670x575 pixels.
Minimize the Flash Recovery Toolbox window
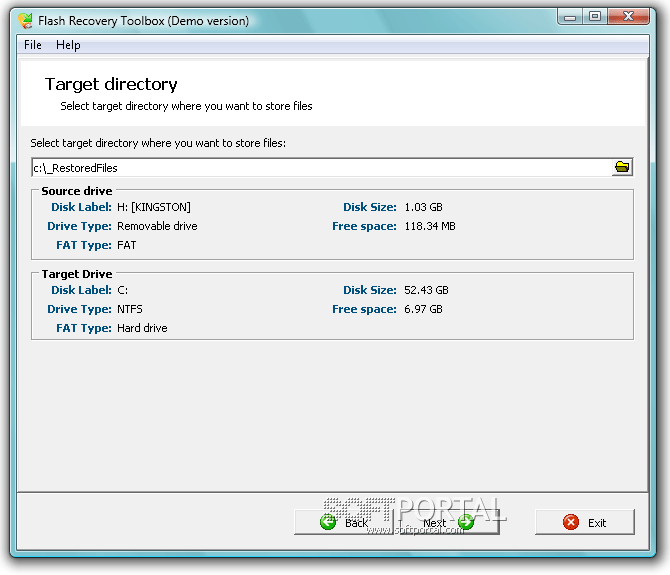pos(570,18)
